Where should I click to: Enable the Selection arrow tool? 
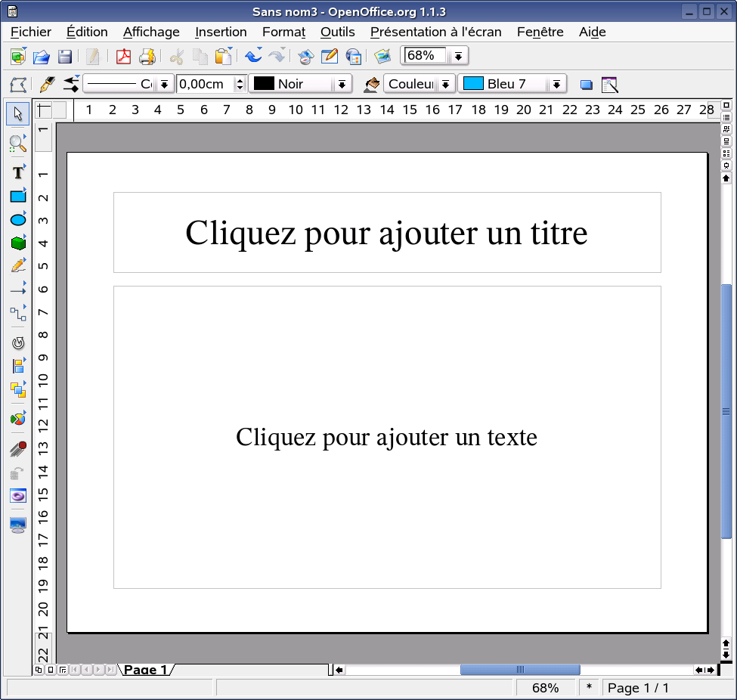point(17,113)
